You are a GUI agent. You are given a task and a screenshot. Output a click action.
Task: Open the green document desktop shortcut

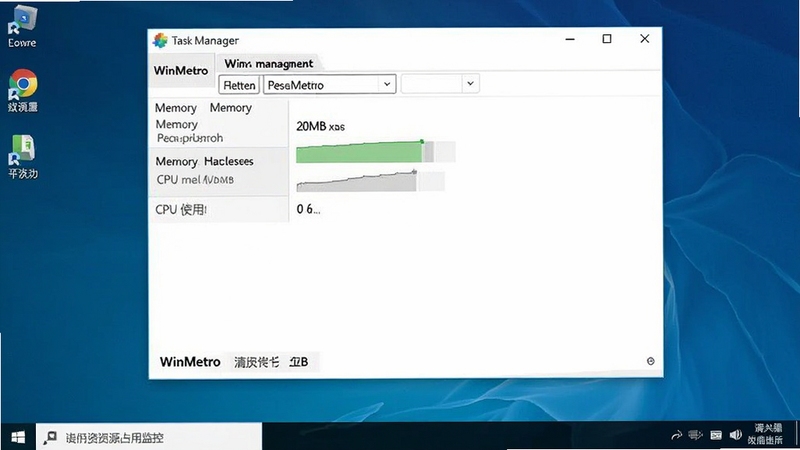click(x=23, y=157)
